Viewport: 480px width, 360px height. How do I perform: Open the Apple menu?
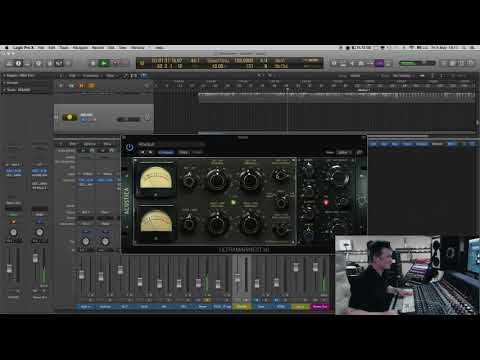(6, 48)
